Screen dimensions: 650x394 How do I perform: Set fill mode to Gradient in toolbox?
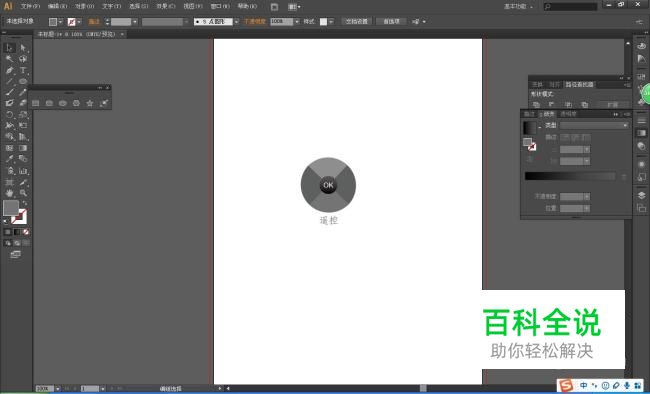tap(17, 232)
